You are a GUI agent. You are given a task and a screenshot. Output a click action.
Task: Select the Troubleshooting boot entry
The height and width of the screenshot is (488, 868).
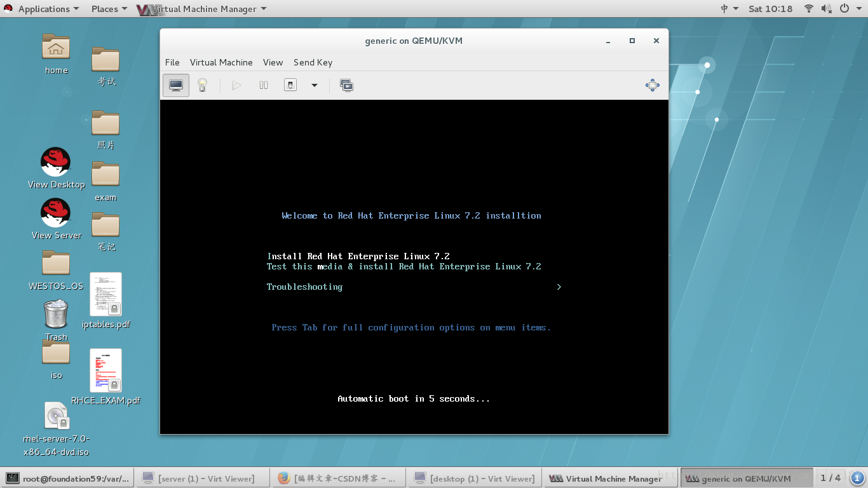coord(304,287)
